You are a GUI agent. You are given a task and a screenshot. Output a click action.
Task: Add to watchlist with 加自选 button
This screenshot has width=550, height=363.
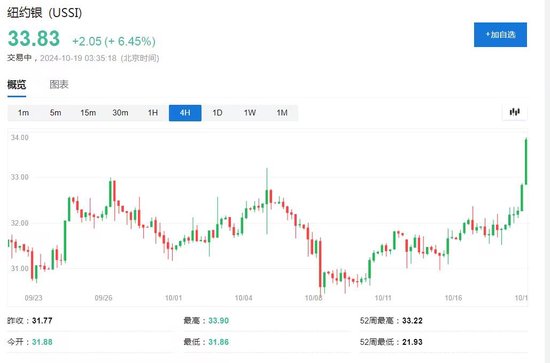500,35
